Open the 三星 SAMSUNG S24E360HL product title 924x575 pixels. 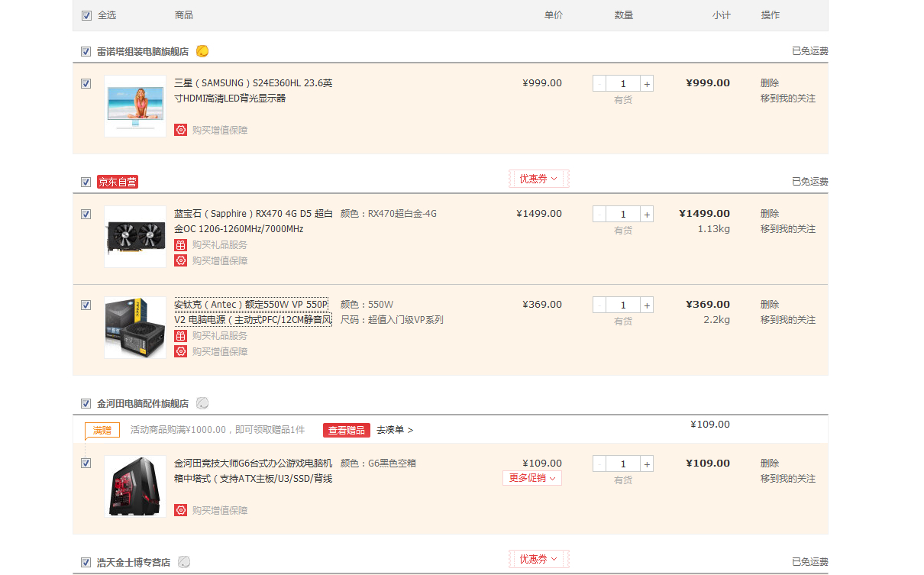click(x=254, y=91)
